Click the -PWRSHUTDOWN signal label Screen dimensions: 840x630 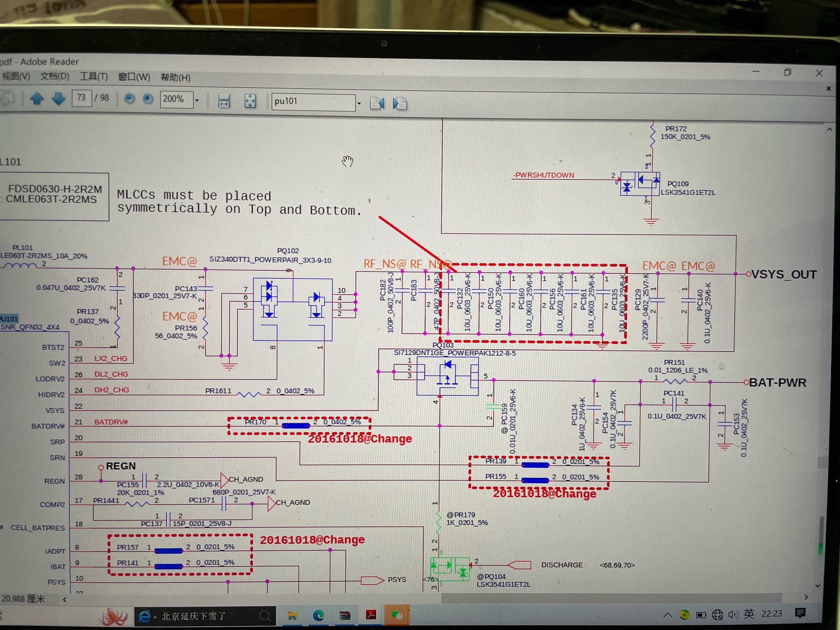[543, 175]
